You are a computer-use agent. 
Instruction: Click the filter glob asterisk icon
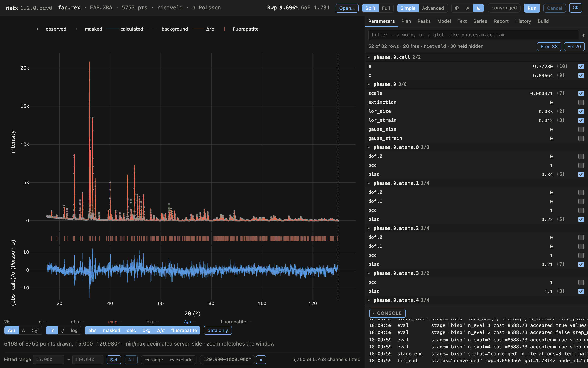tap(583, 36)
